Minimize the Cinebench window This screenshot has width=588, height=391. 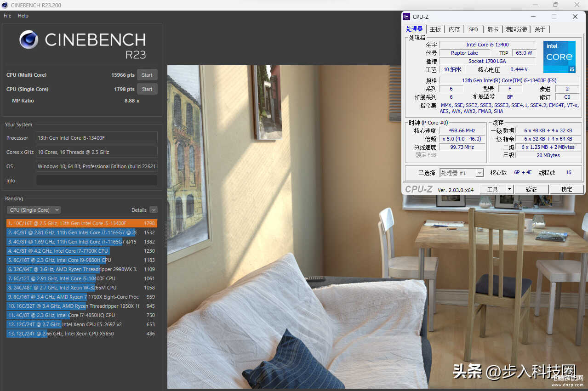pyautogui.click(x=535, y=5)
